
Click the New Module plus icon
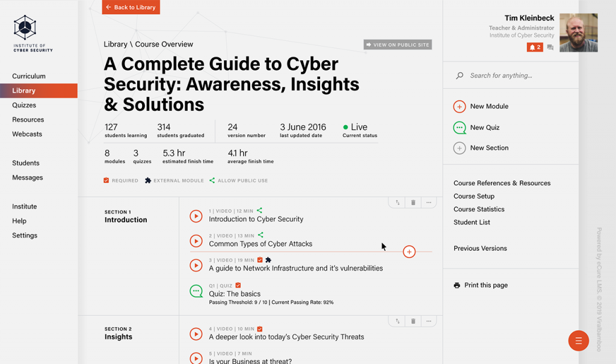(x=459, y=106)
